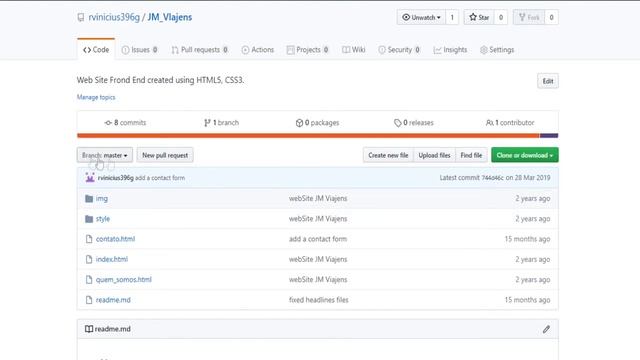Open the Issues tab
This screenshot has width=640, height=360.
pyautogui.click(x=140, y=50)
